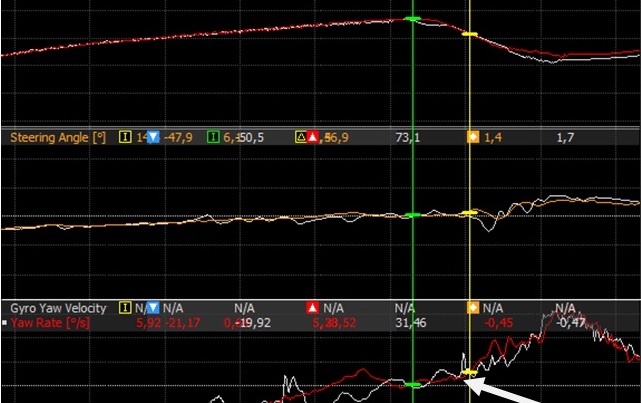Click the yellow cursor marker on the yaw graph

click(470, 372)
